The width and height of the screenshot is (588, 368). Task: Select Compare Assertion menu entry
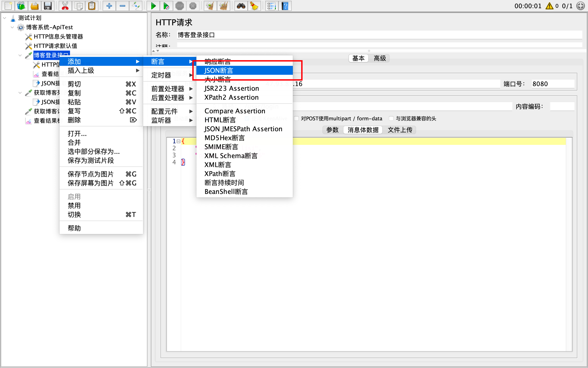[x=244, y=111]
